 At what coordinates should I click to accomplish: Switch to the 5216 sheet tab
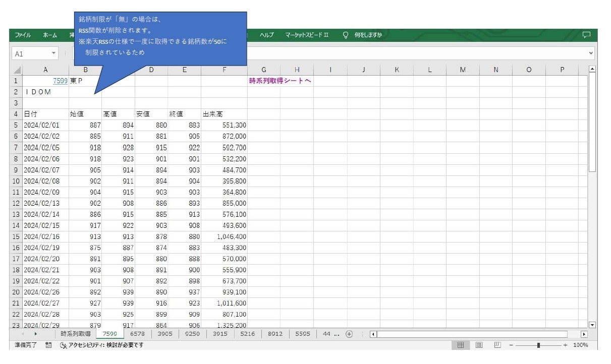(x=248, y=334)
